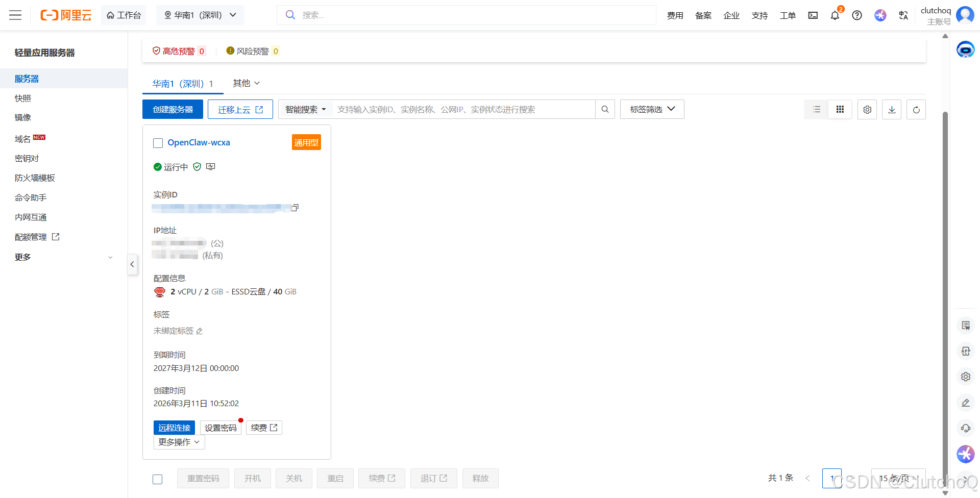The width and height of the screenshot is (980, 498).
Task: Open the help question-mark icon
Action: coord(857,15)
